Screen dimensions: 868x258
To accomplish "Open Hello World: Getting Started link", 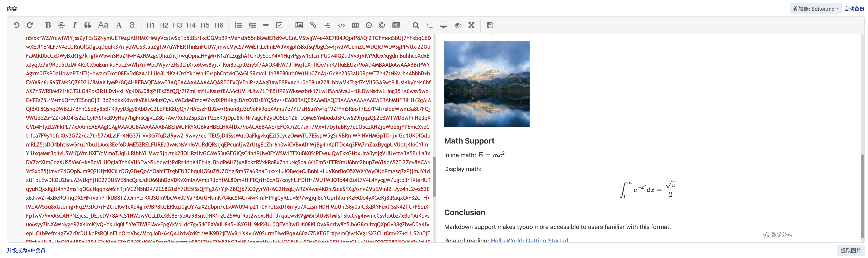I will pyautogui.click(x=529, y=240).
